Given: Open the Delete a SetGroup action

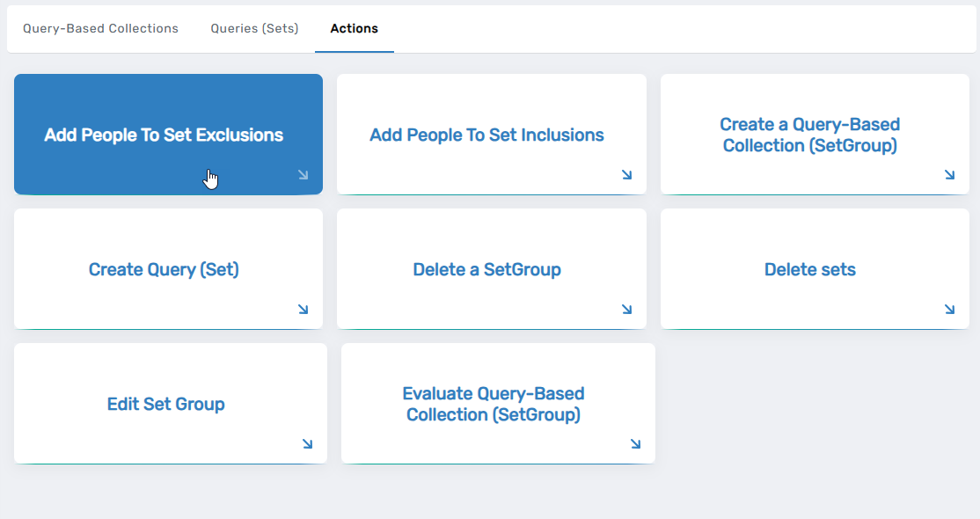Looking at the screenshot, I should [491, 268].
